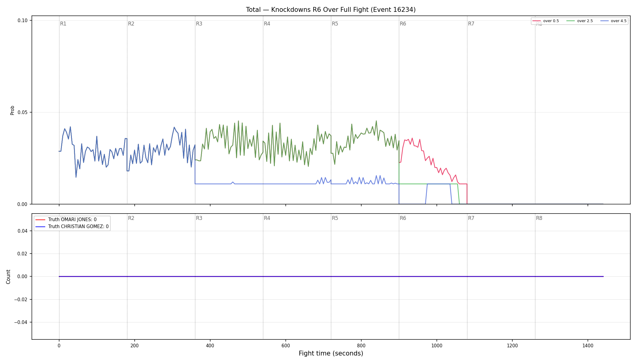Click the −0.02 tick on the Count axis

pyautogui.click(x=21, y=300)
